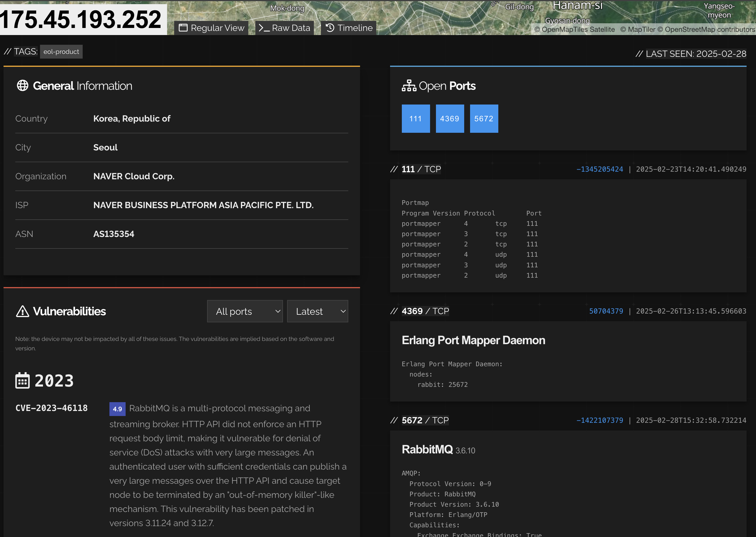
Task: Switch to the Raw Data tab
Action: point(284,28)
